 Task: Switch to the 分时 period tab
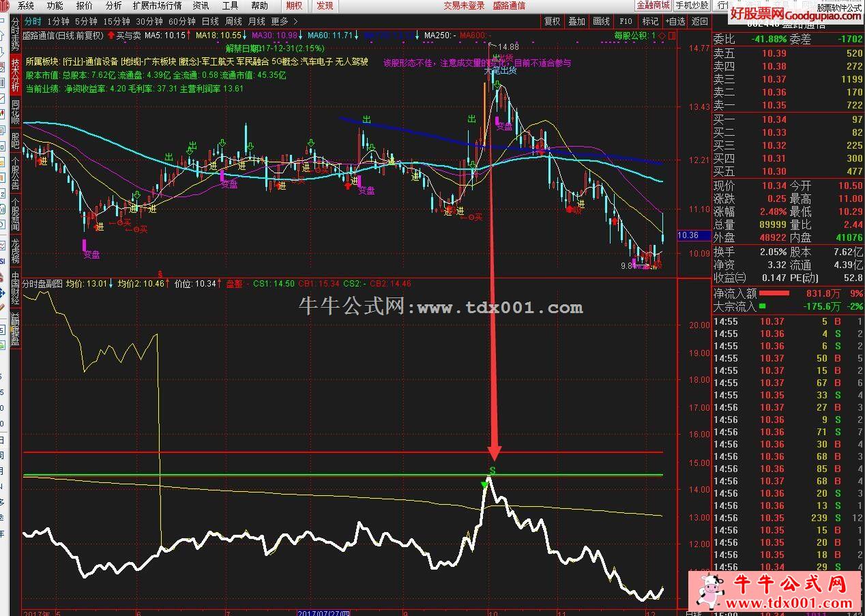point(33,21)
